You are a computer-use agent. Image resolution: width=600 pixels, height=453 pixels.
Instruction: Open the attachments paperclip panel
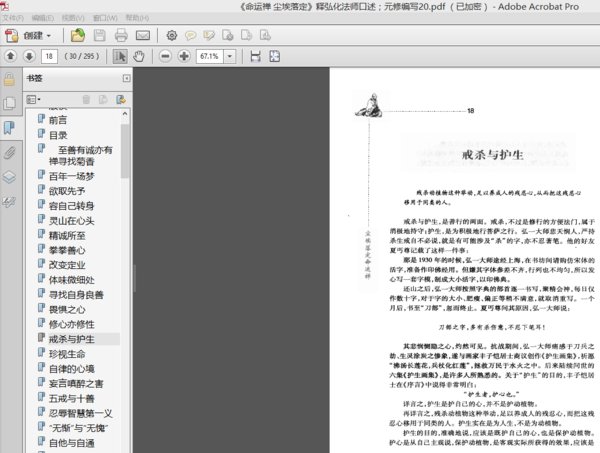click(9, 153)
